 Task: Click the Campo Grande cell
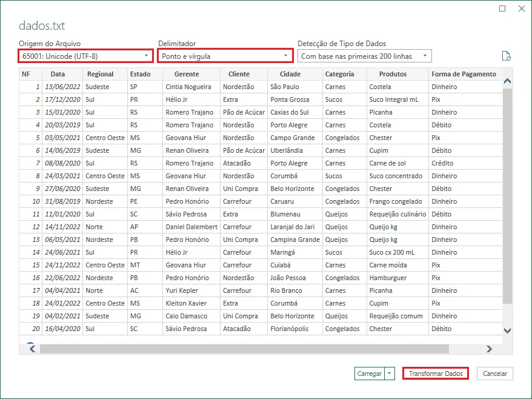click(x=295, y=138)
